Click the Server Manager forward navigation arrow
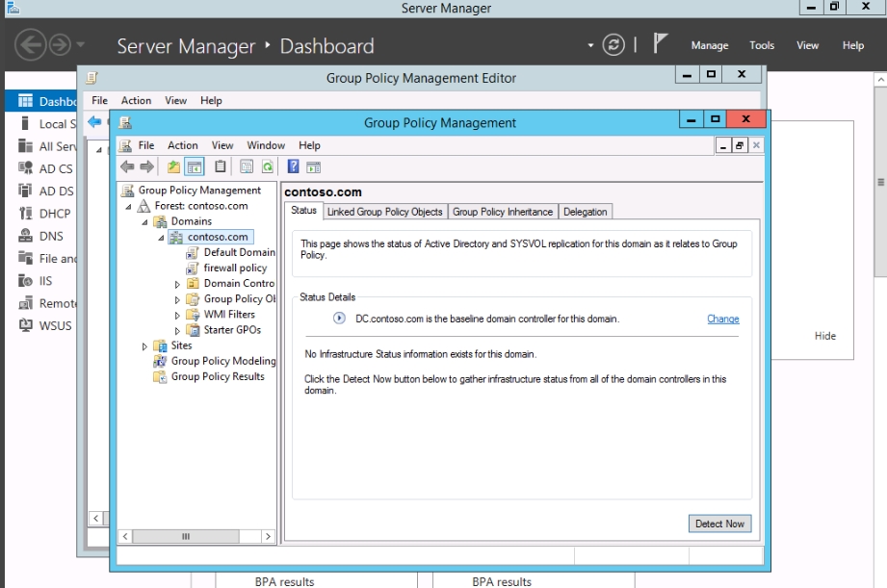The width and height of the screenshot is (887, 588). 60,44
